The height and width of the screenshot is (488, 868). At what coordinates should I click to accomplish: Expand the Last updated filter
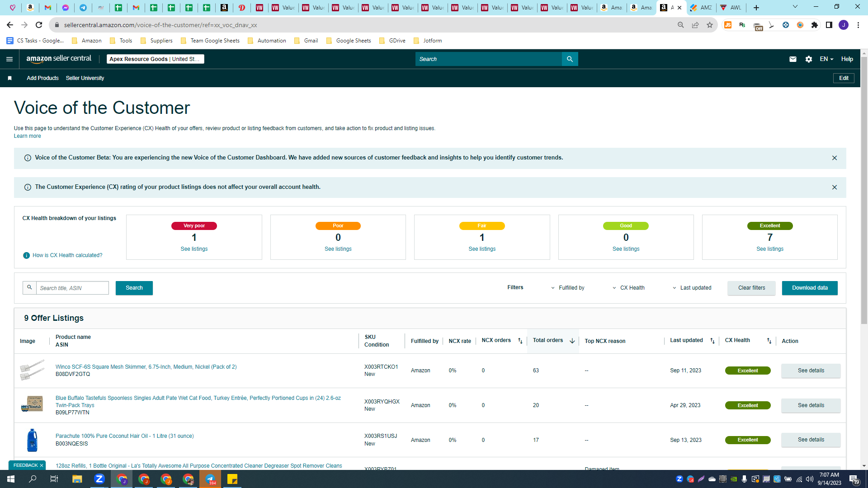(x=692, y=288)
